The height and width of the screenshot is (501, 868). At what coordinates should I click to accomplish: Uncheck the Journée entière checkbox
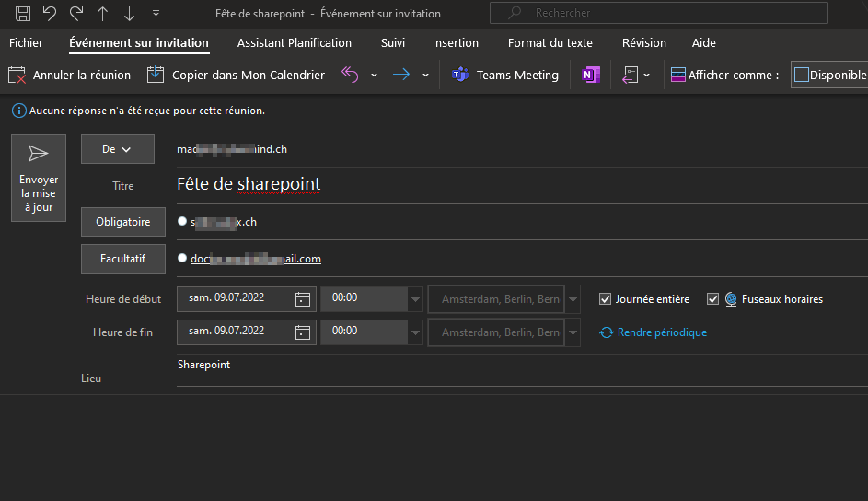point(605,299)
